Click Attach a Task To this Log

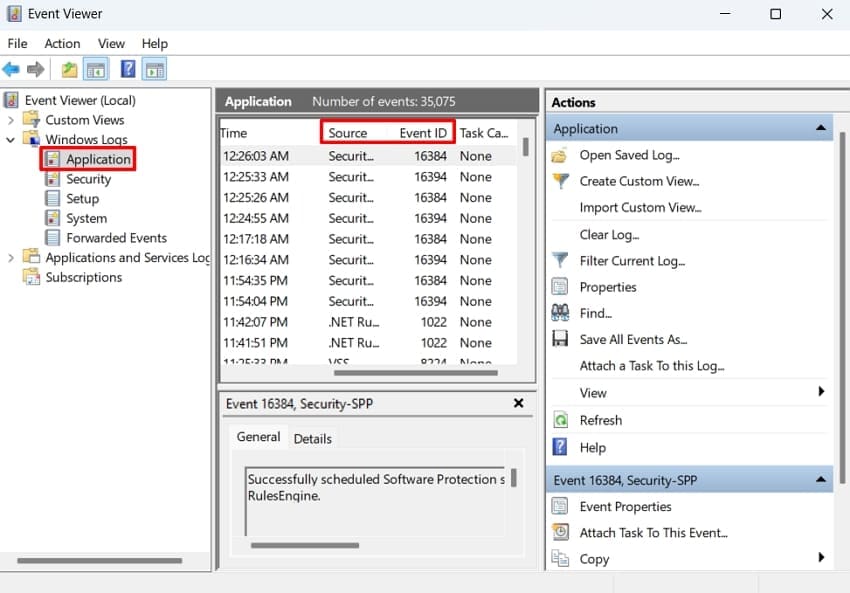point(652,366)
